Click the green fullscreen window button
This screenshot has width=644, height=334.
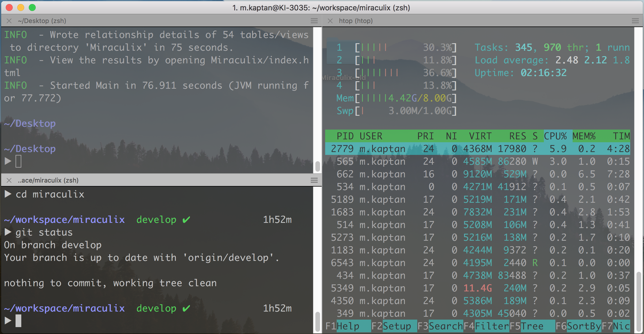click(x=32, y=7)
